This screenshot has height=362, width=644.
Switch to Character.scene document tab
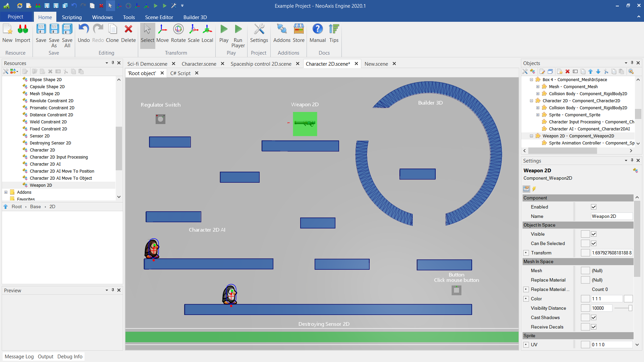[x=199, y=64]
